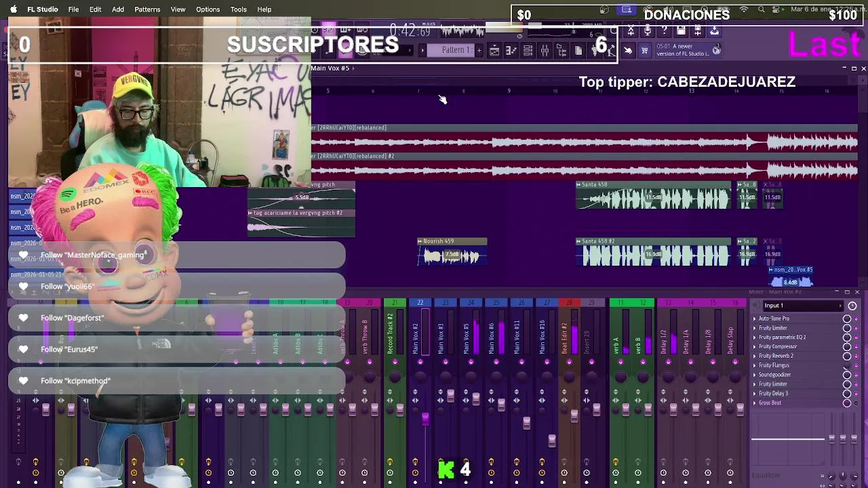Mute the Main Vox #6 mixer track
The image size is (868, 488).
[x=496, y=362]
